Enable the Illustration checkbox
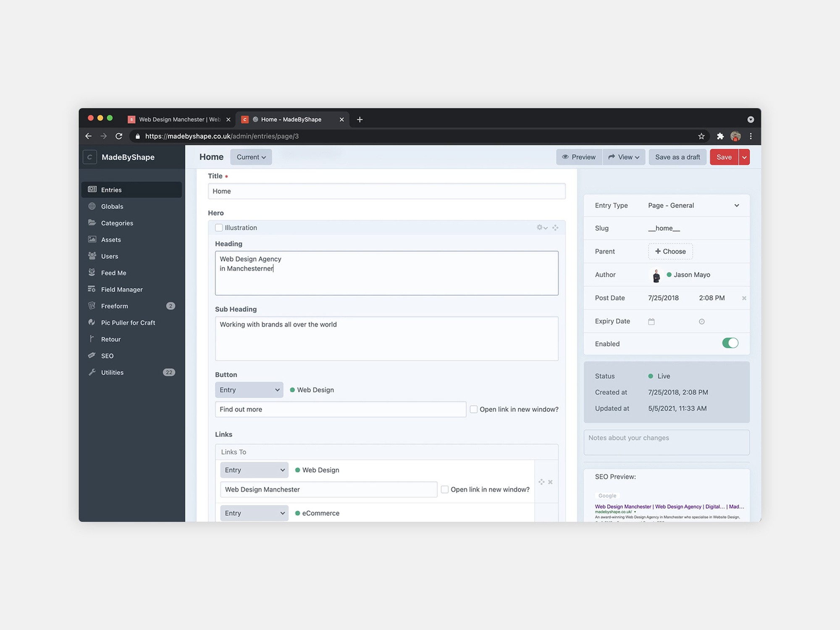The width and height of the screenshot is (840, 630). [219, 227]
